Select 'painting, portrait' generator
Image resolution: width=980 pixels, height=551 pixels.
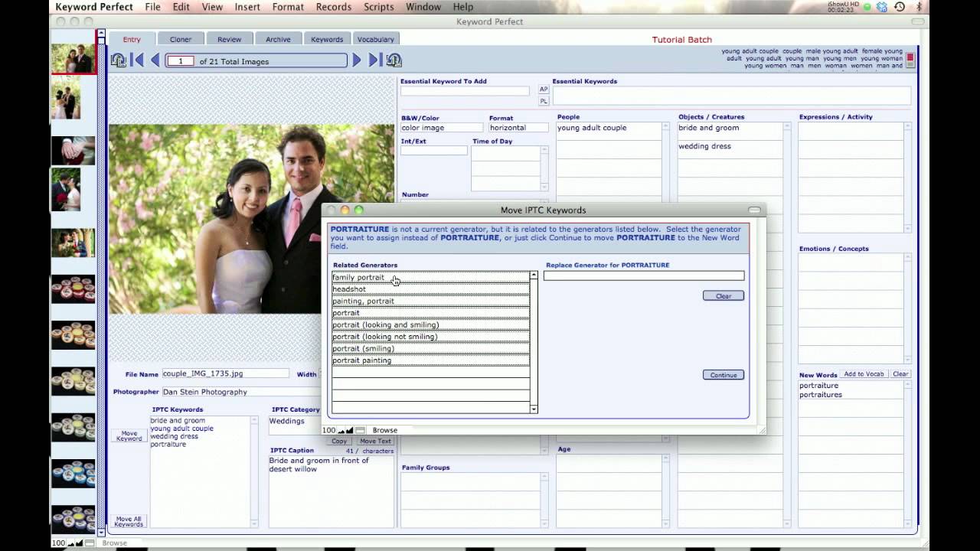pos(430,301)
